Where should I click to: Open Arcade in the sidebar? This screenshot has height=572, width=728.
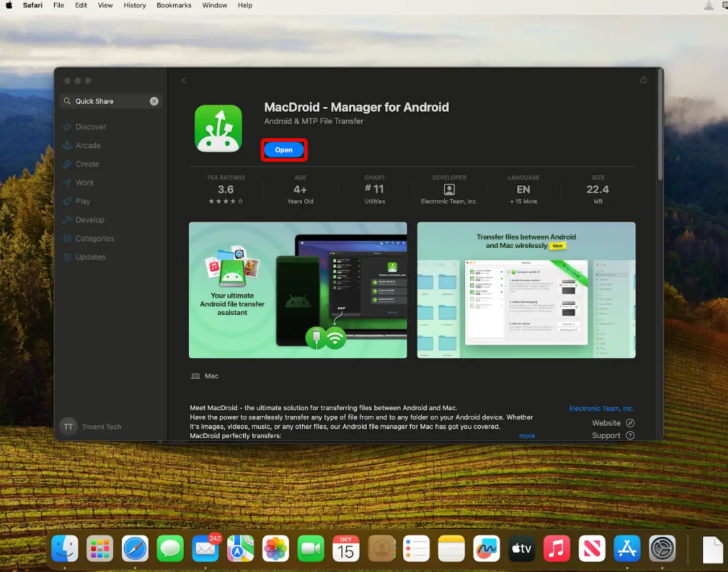(88, 145)
